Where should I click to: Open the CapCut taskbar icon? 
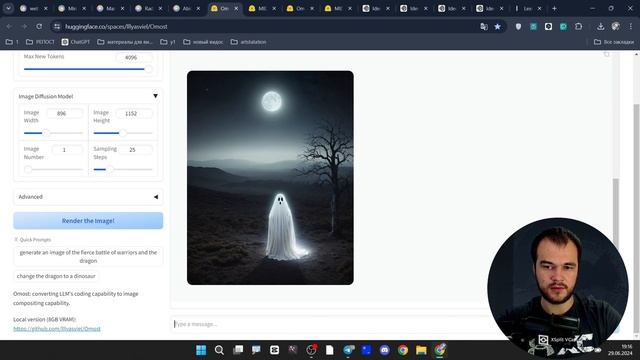coord(275,350)
